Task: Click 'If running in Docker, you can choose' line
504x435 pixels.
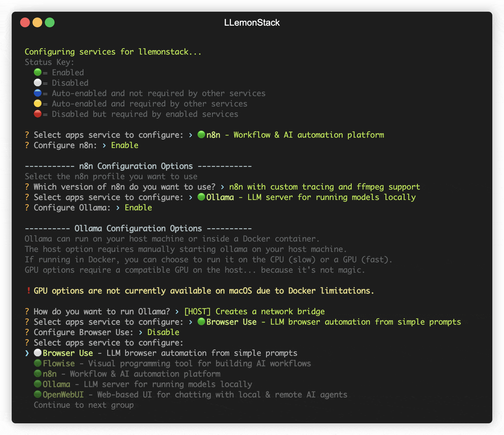Action: point(208,259)
